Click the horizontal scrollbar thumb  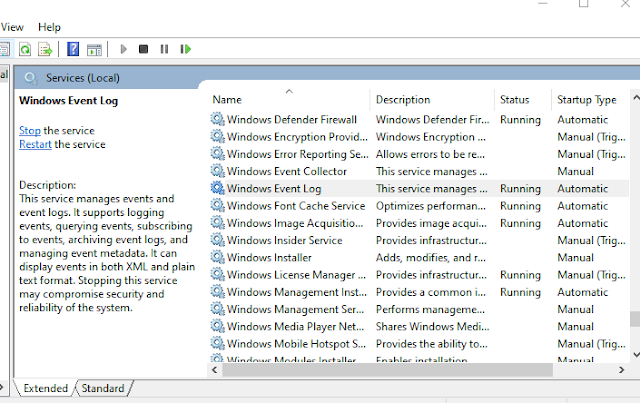[387, 370]
